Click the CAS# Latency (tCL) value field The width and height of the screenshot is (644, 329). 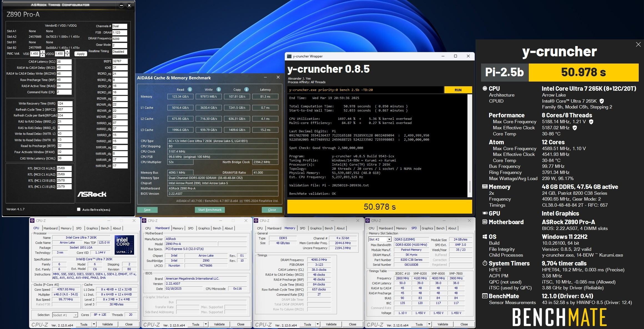(64, 62)
